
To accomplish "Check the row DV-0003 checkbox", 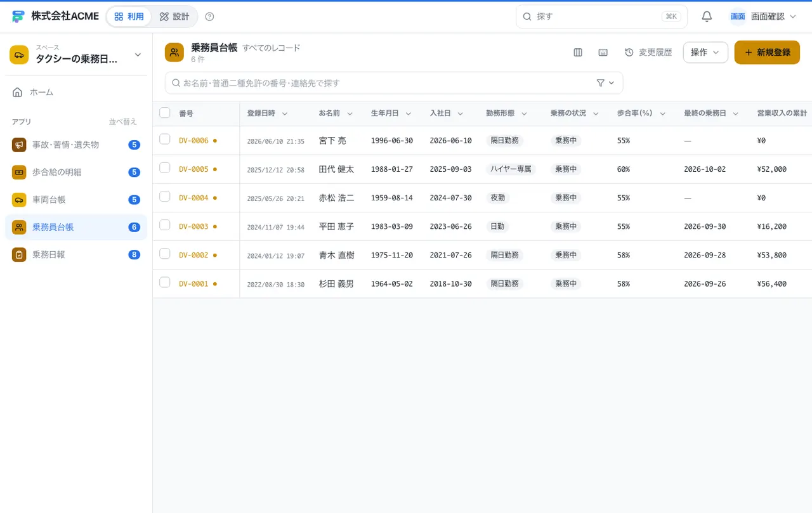I will [165, 224].
